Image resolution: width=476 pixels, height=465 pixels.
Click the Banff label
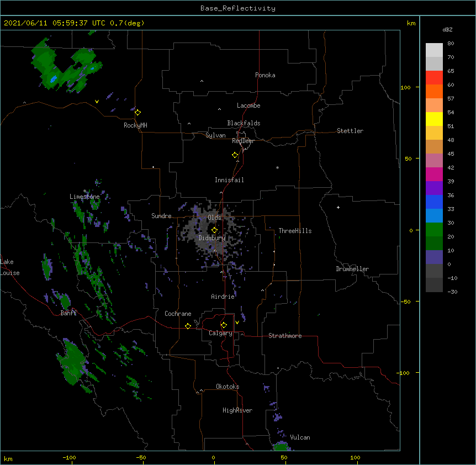pyautogui.click(x=68, y=313)
